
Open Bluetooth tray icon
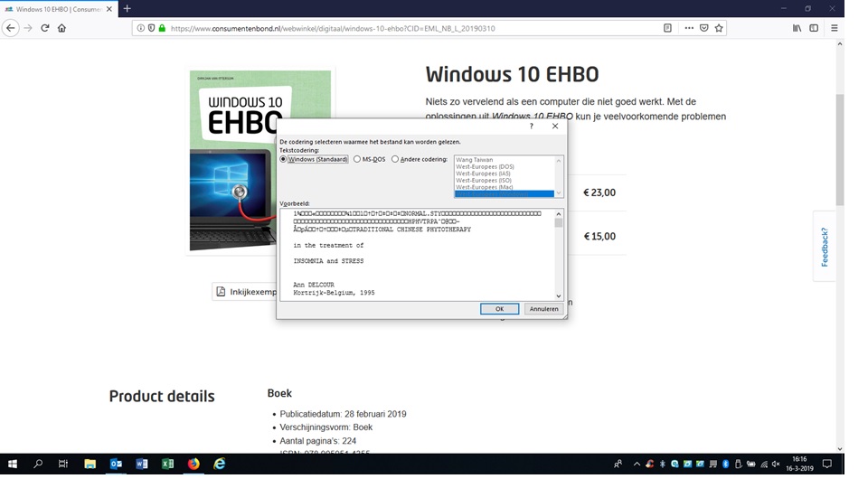[725, 464]
